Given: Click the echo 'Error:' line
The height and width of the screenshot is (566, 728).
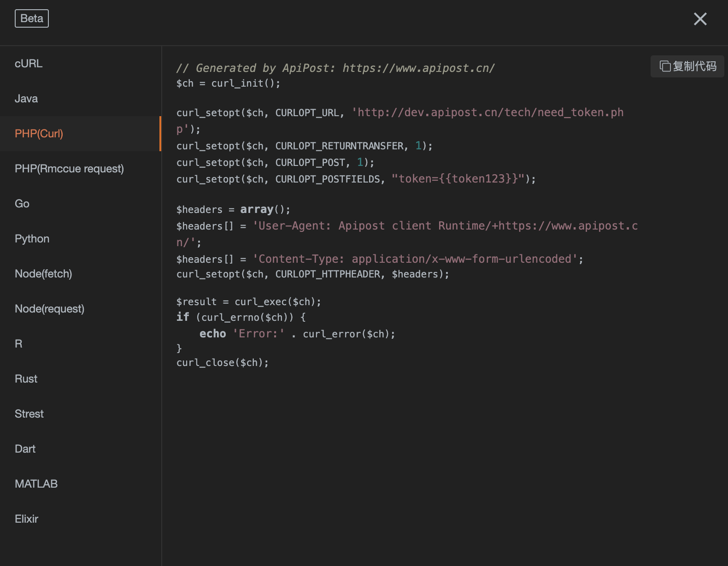Looking at the screenshot, I should [297, 334].
